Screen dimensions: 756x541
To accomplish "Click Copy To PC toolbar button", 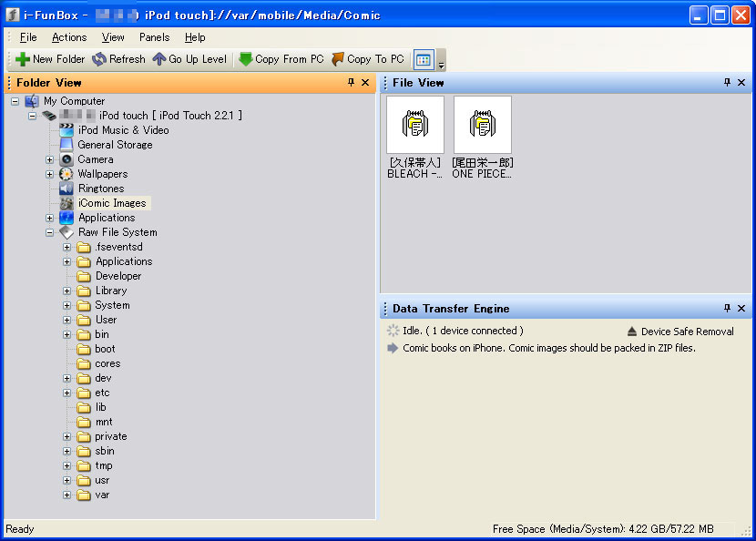I will (x=368, y=59).
